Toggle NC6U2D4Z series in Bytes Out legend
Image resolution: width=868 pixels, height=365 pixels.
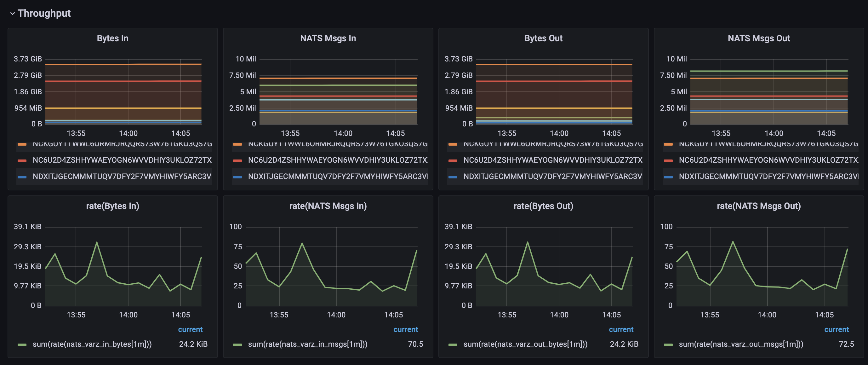click(x=553, y=160)
